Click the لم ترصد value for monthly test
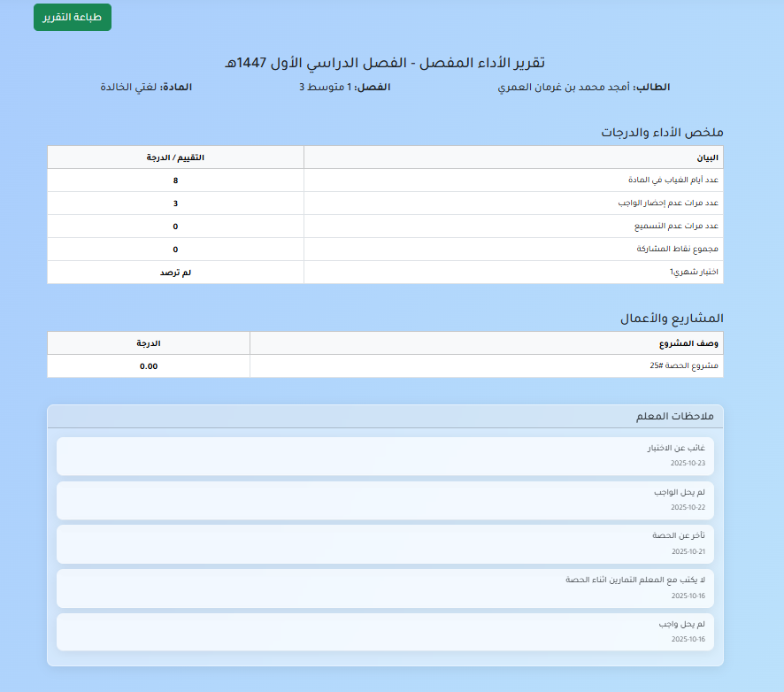The width and height of the screenshot is (784, 692). [175, 273]
